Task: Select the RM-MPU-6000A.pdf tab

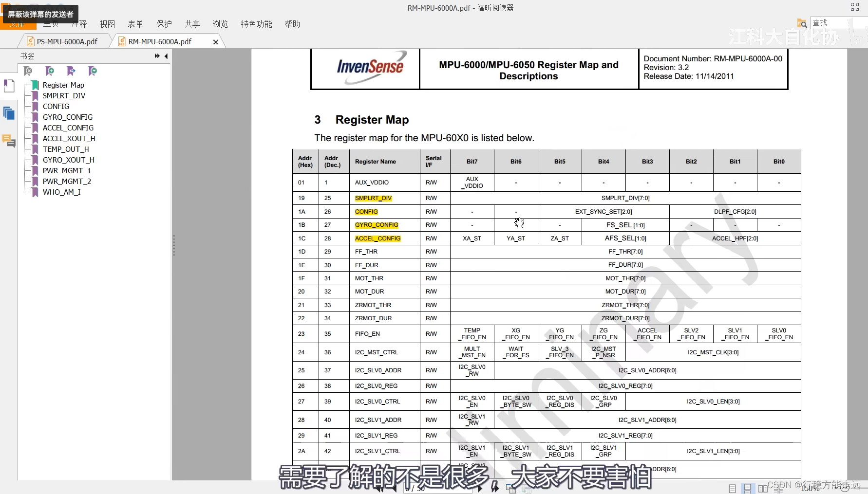Action: coord(160,41)
